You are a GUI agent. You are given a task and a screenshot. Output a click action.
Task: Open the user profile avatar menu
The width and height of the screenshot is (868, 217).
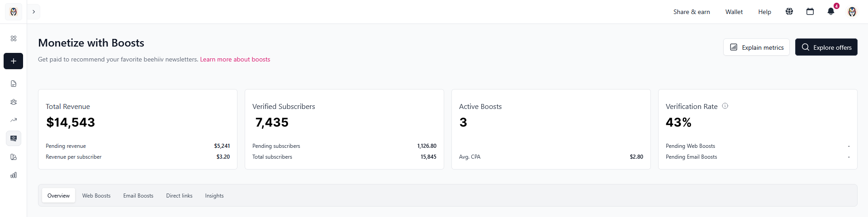pyautogui.click(x=852, y=12)
